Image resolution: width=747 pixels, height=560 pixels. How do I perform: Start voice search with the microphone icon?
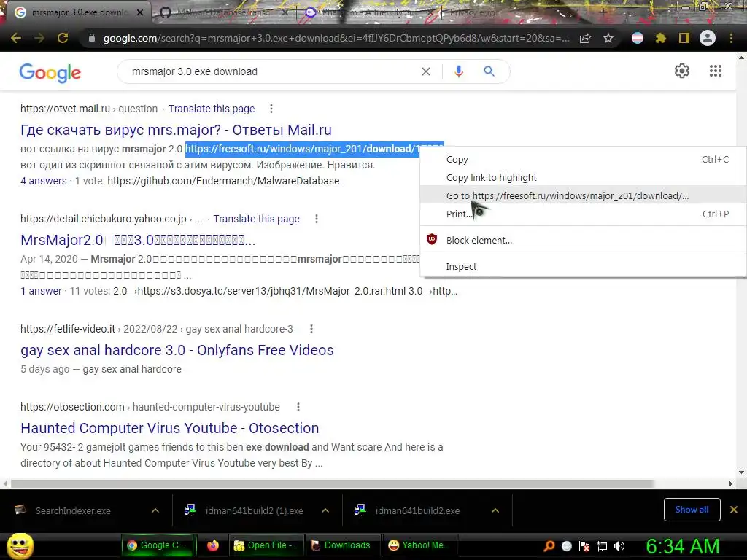(x=459, y=71)
